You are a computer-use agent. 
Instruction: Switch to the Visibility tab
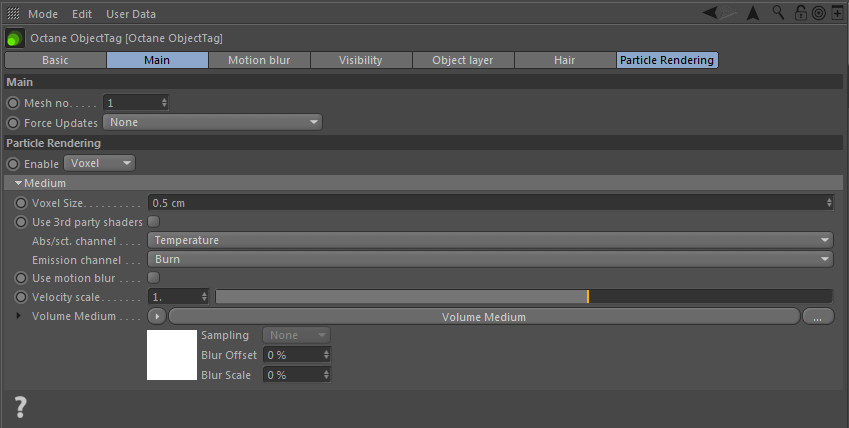361,60
